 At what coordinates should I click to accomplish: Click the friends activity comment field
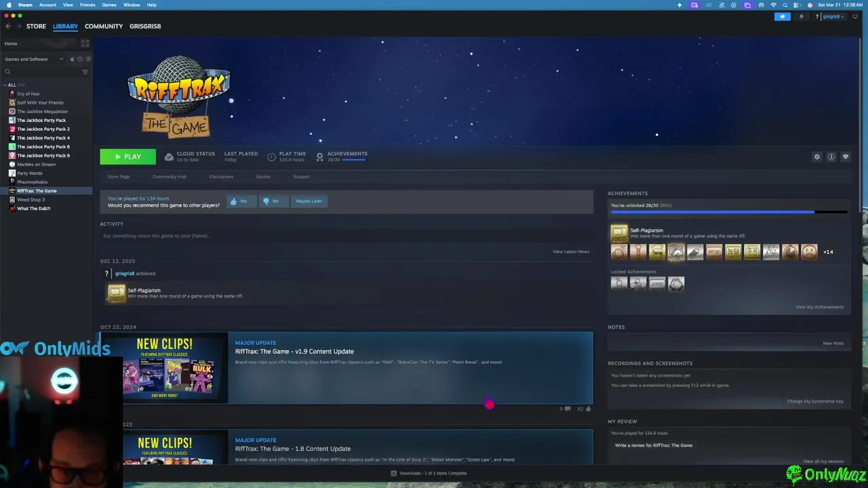coord(346,236)
